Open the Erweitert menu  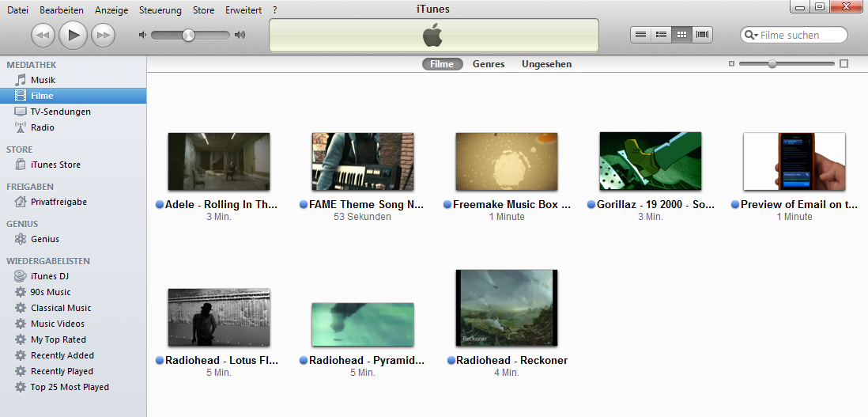coord(243,10)
